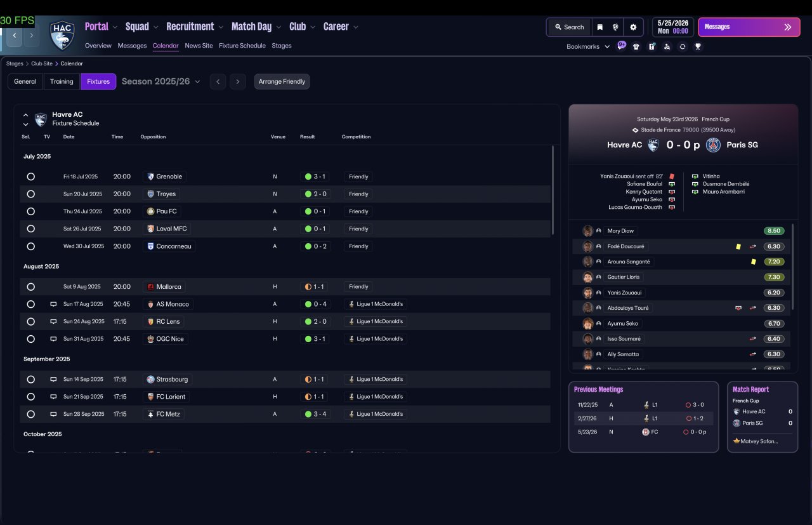
Task: Click substitution arrows icon on Issa Soumaré row
Action: coord(753,339)
